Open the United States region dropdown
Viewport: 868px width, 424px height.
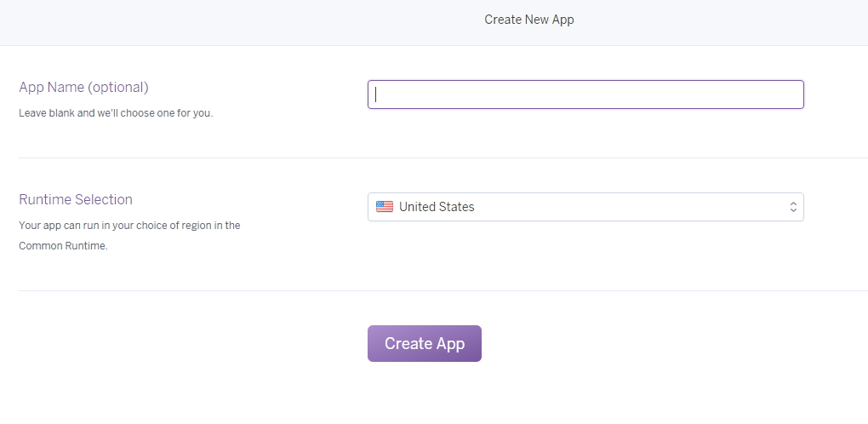coord(585,207)
